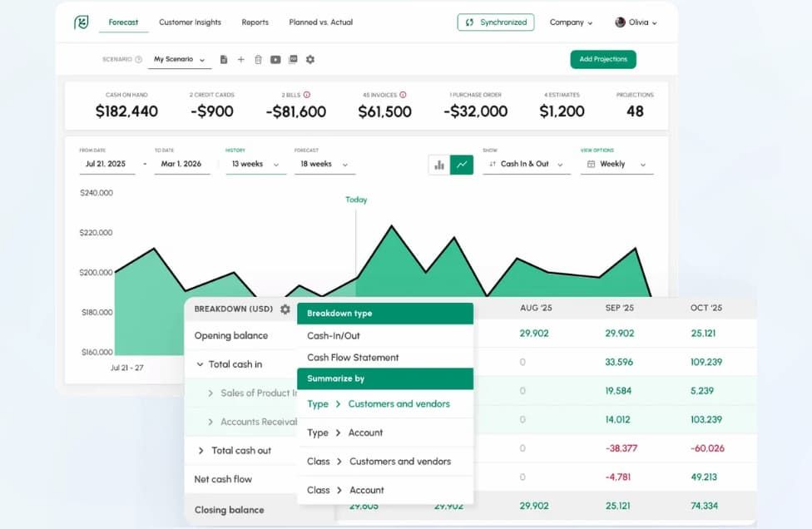Click the Scenario help question-mark icon
The width and height of the screenshot is (812, 529).
click(x=138, y=60)
